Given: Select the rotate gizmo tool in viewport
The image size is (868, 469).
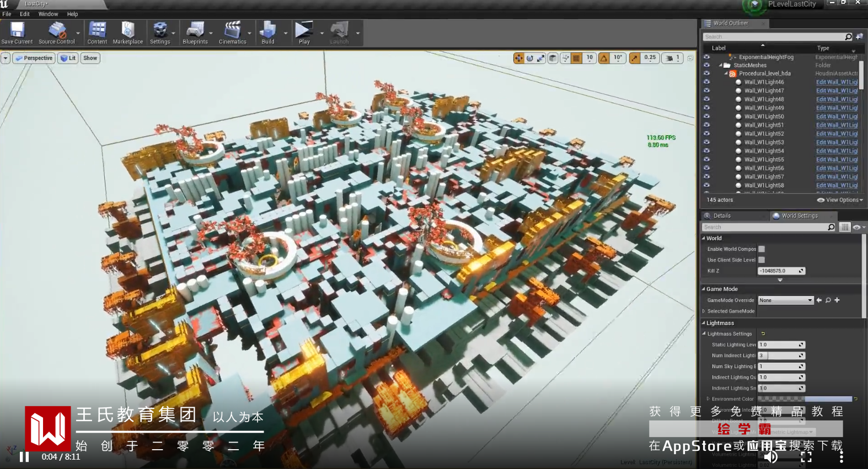Looking at the screenshot, I should pos(529,58).
